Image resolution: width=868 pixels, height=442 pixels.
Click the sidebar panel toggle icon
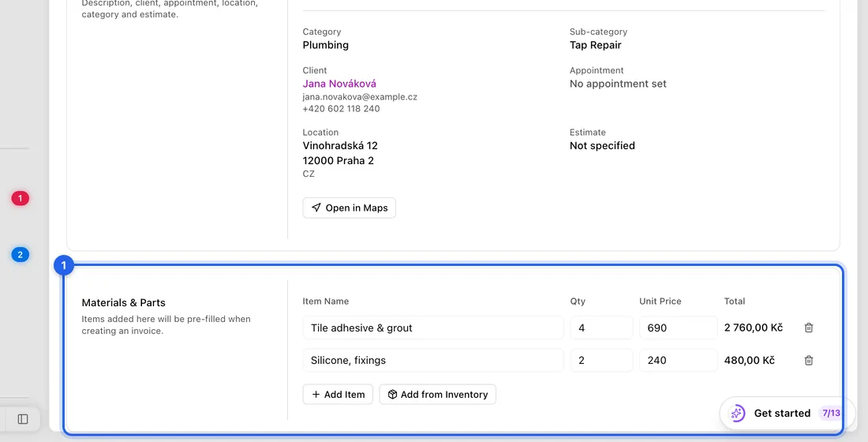[23, 419]
